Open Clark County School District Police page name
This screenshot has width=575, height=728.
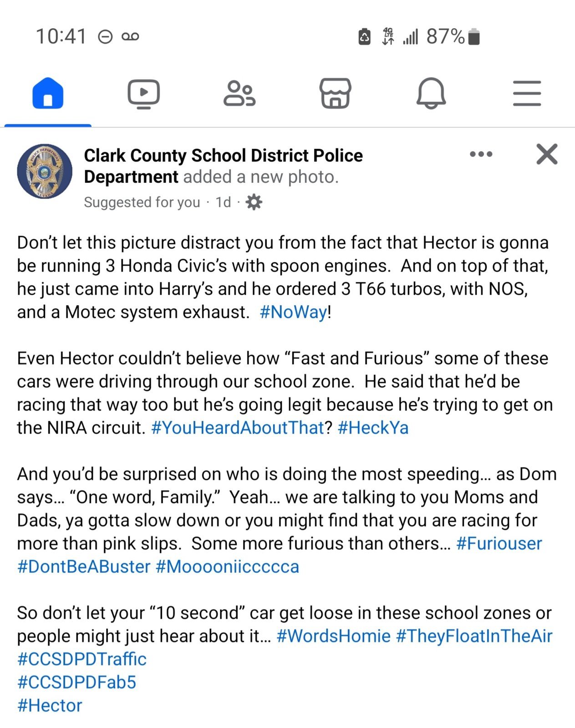click(x=223, y=166)
